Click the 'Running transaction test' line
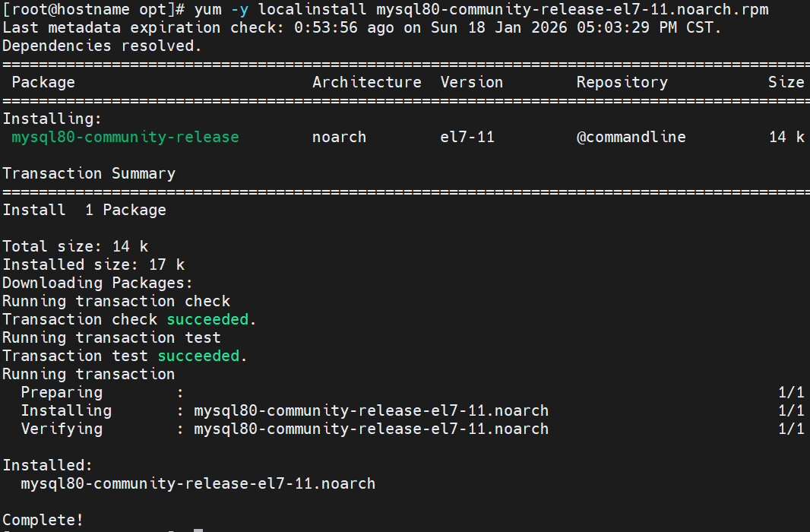810x532 pixels. pyautogui.click(x=112, y=337)
